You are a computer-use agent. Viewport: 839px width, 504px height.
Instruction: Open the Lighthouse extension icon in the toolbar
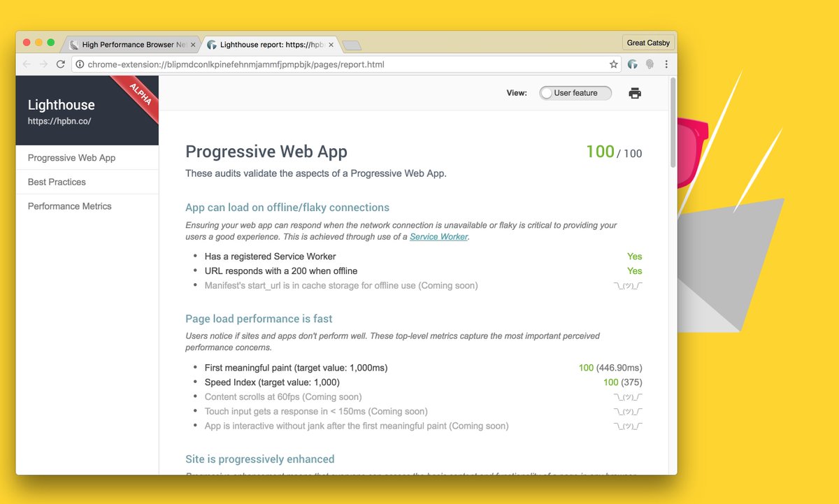coord(633,64)
